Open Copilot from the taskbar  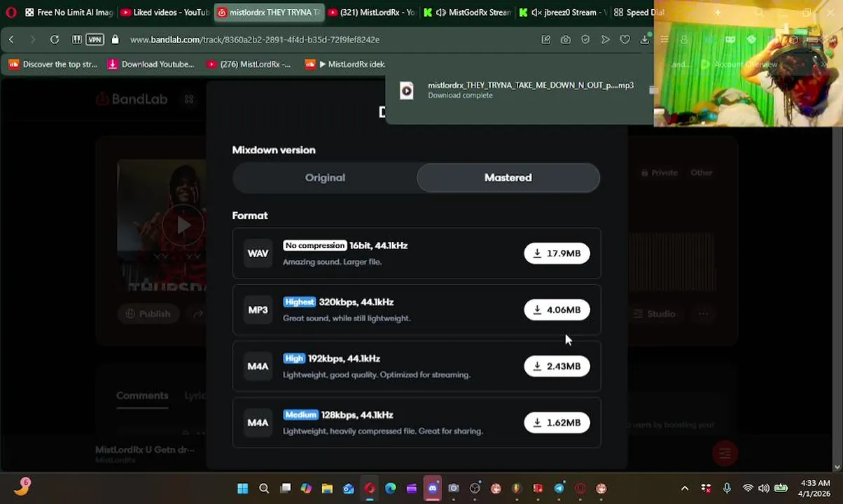pos(306,489)
